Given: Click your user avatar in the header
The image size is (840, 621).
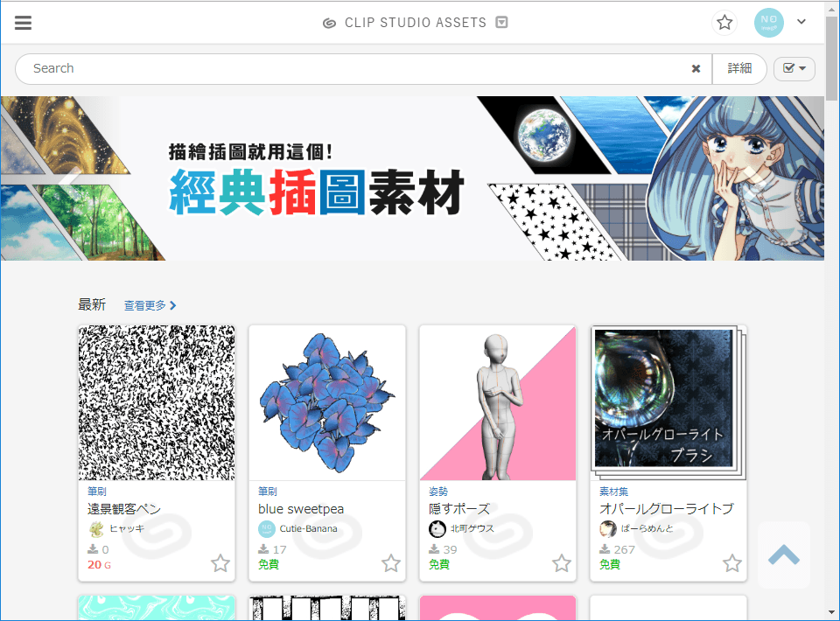Looking at the screenshot, I should tap(768, 23).
